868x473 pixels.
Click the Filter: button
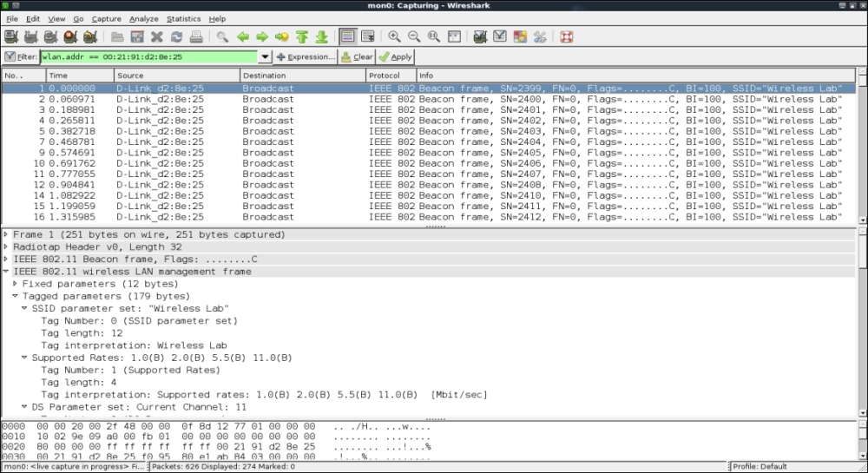coord(21,57)
